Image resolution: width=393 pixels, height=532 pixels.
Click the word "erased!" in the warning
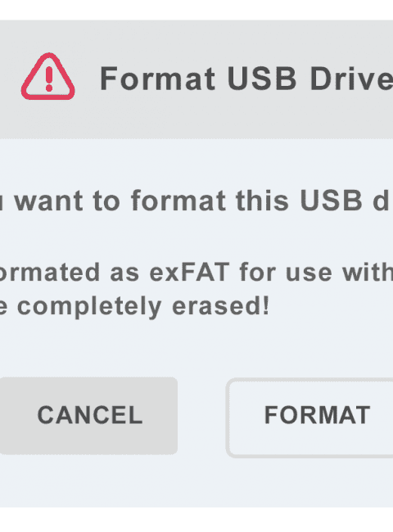click(221, 305)
